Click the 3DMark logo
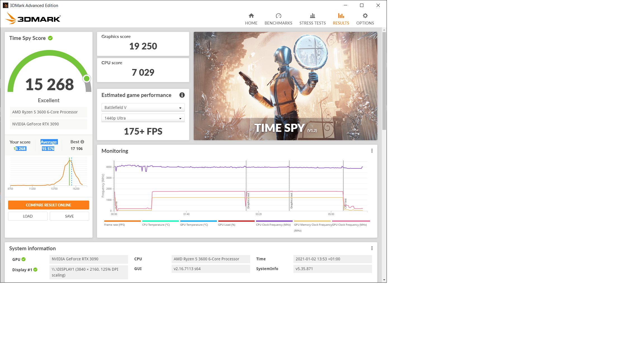The height and width of the screenshot is (362, 644). [33, 18]
